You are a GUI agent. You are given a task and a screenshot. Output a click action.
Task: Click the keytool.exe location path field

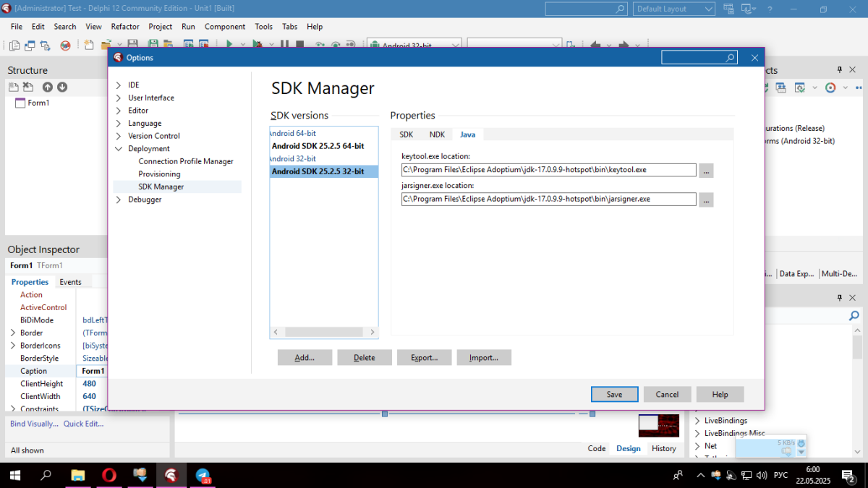point(548,170)
